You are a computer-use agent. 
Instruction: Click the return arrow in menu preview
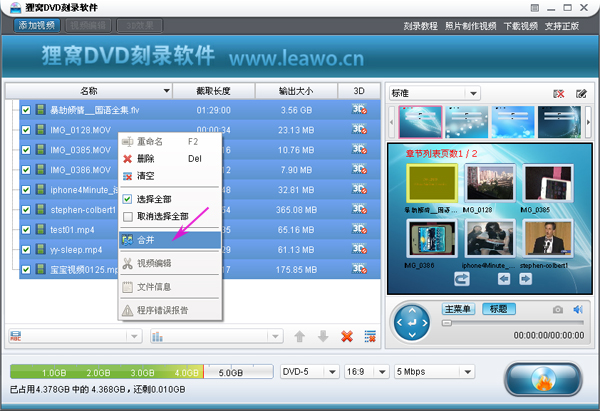(462, 279)
